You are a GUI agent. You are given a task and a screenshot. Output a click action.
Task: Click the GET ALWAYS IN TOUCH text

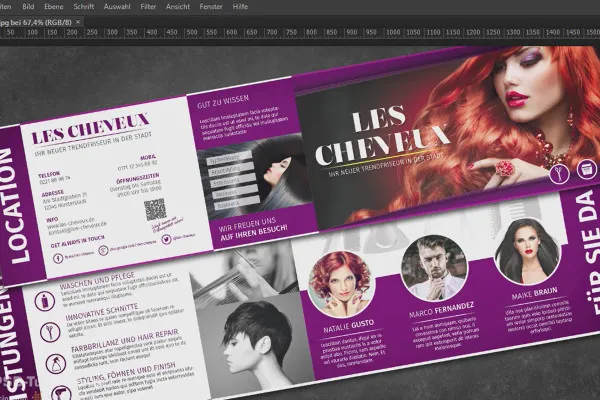tap(77, 241)
